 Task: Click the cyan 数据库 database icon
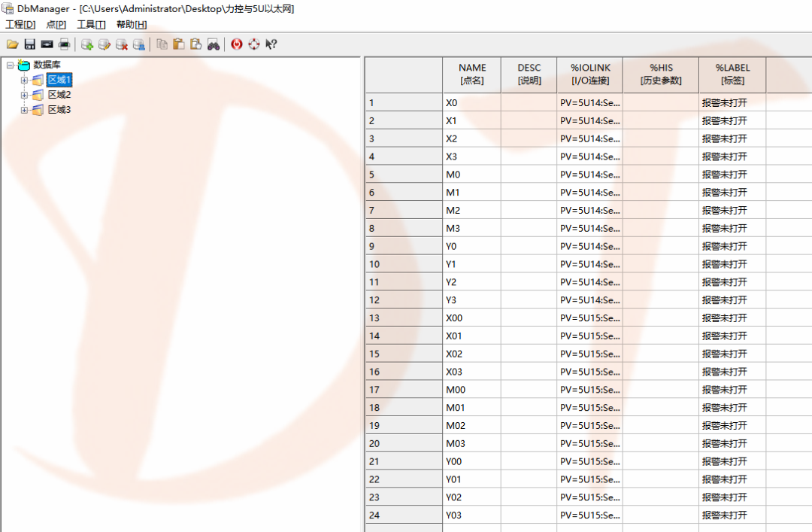point(24,65)
